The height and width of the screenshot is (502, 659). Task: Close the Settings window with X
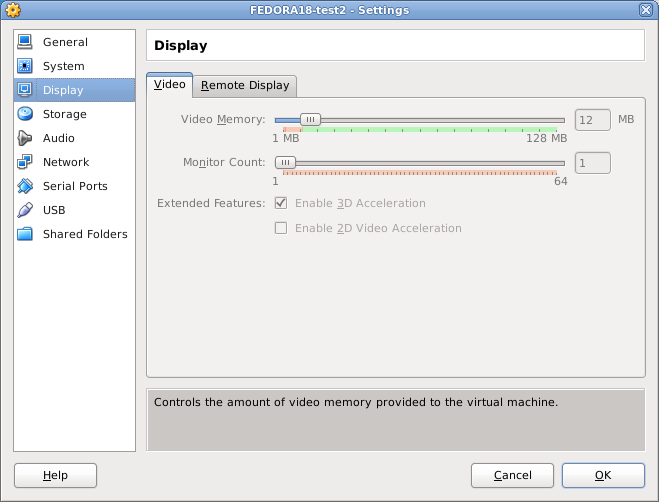point(646,10)
